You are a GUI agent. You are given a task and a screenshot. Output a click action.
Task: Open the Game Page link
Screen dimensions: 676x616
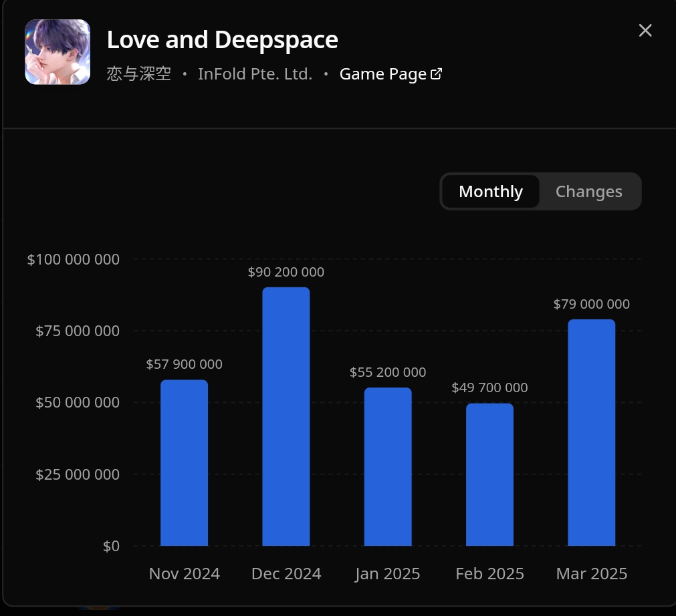click(390, 74)
